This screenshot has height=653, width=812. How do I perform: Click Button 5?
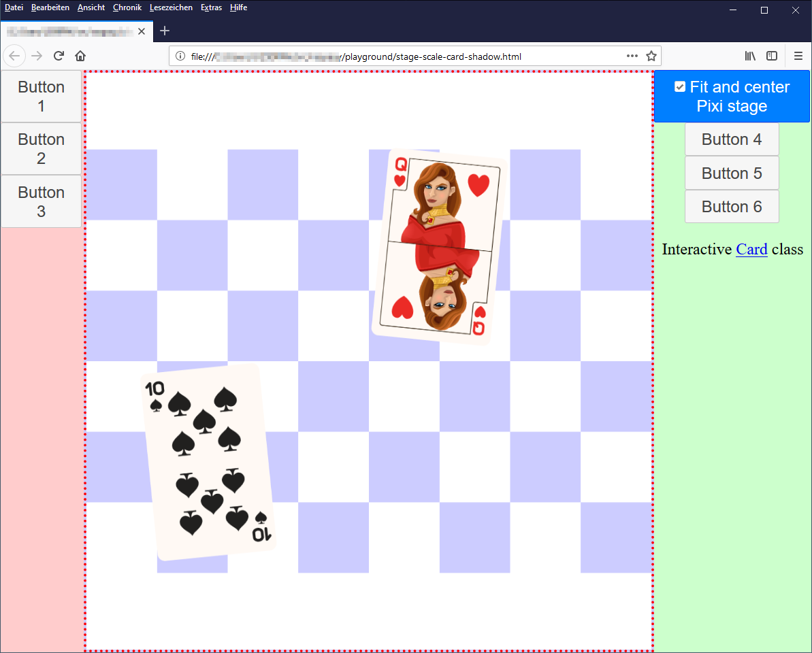pyautogui.click(x=732, y=173)
